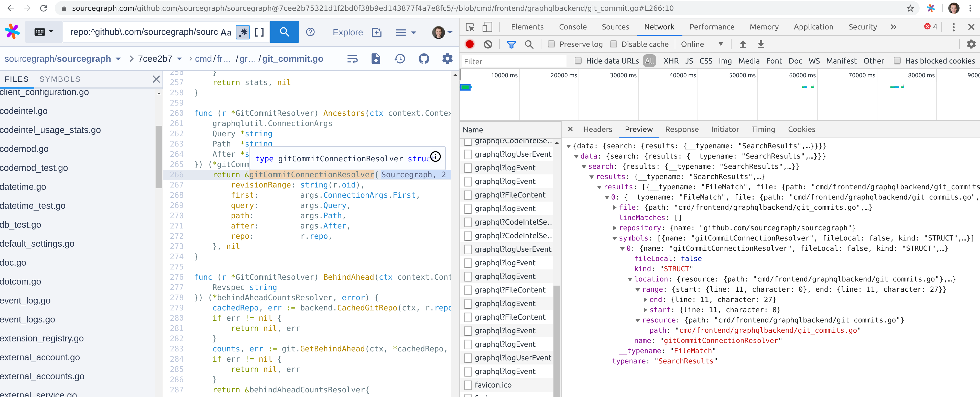980x397 pixels.
Task: Click the network Filter input field
Action: point(513,61)
